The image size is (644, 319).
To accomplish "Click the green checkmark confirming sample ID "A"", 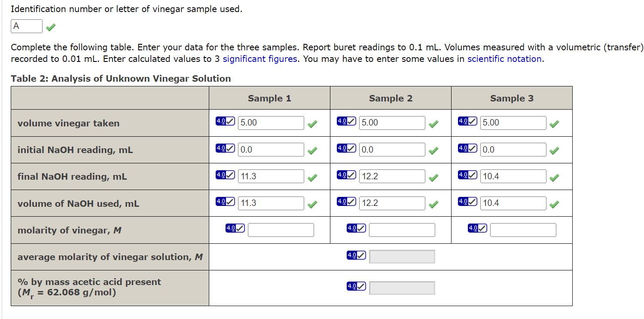I will tap(50, 26).
